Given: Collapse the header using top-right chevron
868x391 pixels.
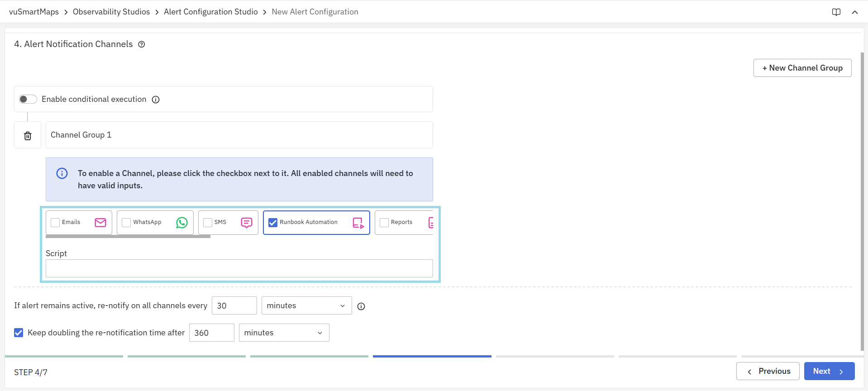Looking at the screenshot, I should (855, 12).
